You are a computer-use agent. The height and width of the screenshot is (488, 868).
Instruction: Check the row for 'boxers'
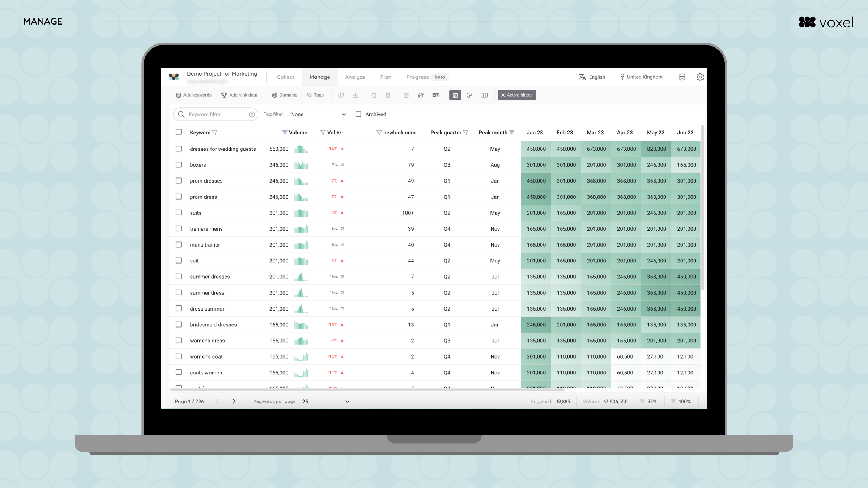(x=179, y=165)
